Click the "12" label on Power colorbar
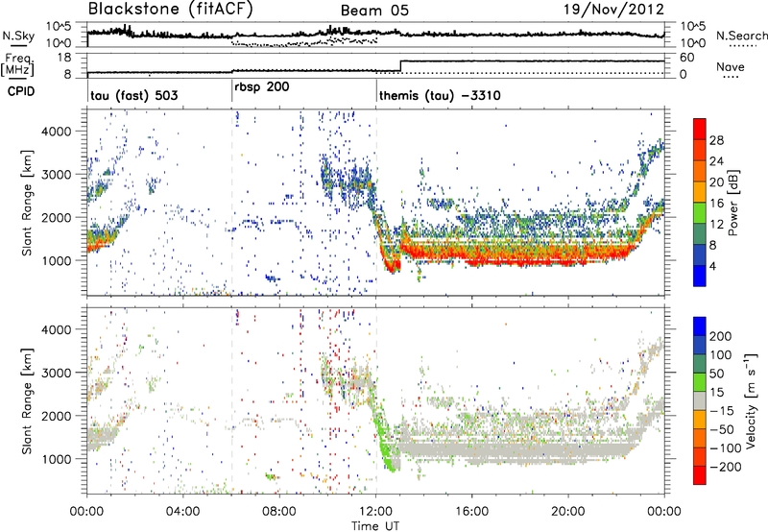768x532 pixels. tap(716, 225)
